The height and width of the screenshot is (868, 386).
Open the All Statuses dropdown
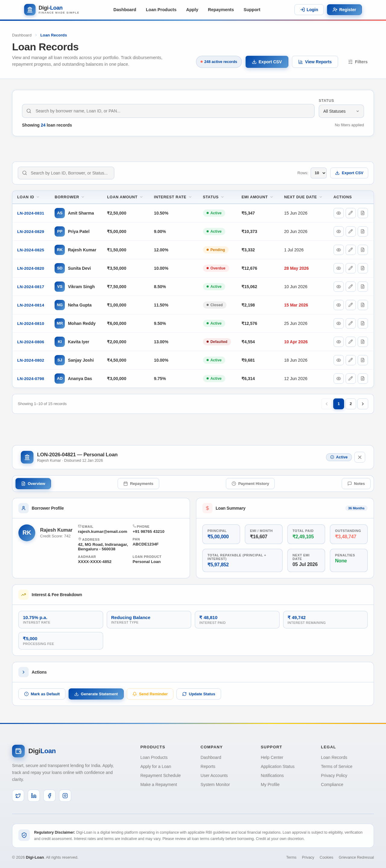pyautogui.click(x=341, y=111)
